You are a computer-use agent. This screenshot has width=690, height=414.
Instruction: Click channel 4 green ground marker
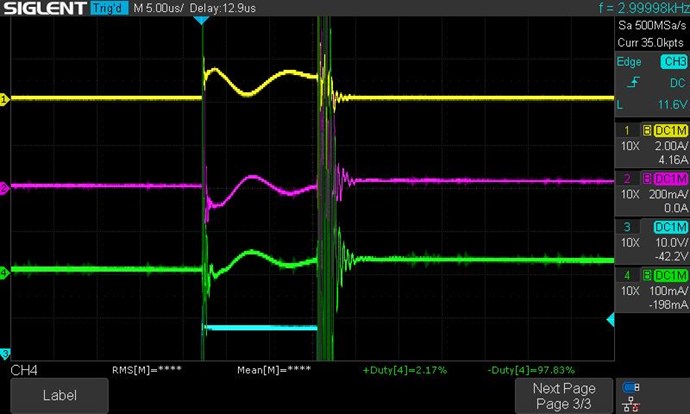pos(4,272)
